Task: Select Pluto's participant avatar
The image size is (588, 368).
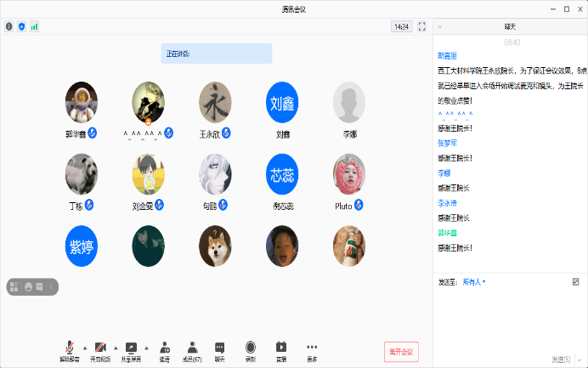Action: click(x=349, y=173)
